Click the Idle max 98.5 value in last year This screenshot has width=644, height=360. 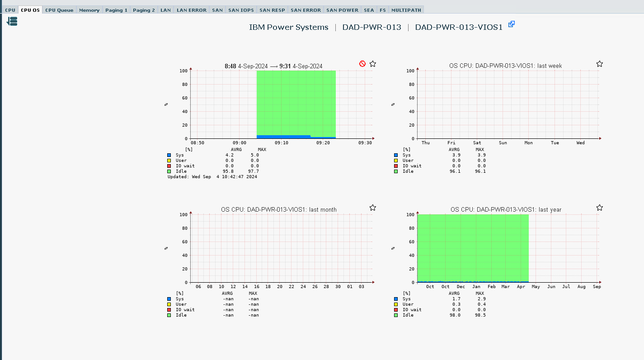[481, 315]
